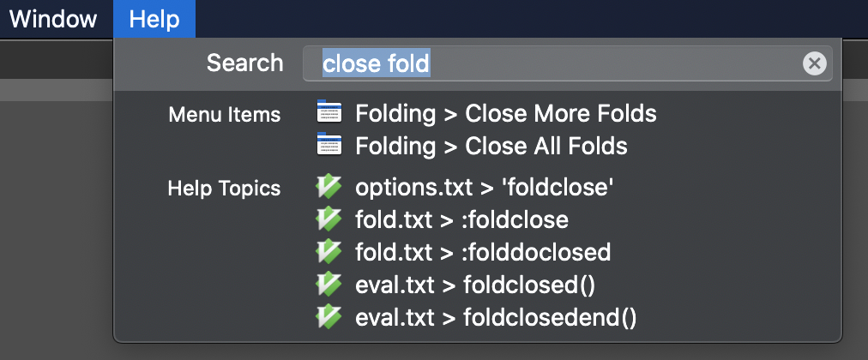This screenshot has width=868, height=360.
Task: Click Vim icon next to foldclosedend() entry
Action: [x=329, y=315]
